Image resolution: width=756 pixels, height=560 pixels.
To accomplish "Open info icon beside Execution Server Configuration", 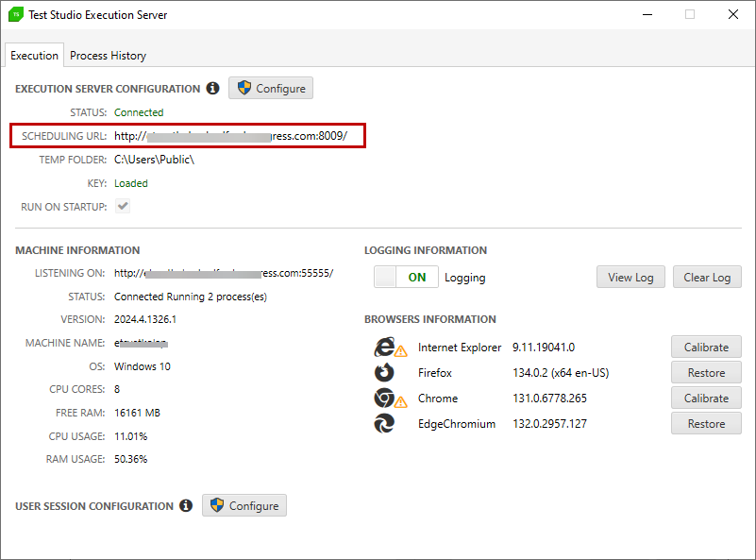I will point(212,88).
